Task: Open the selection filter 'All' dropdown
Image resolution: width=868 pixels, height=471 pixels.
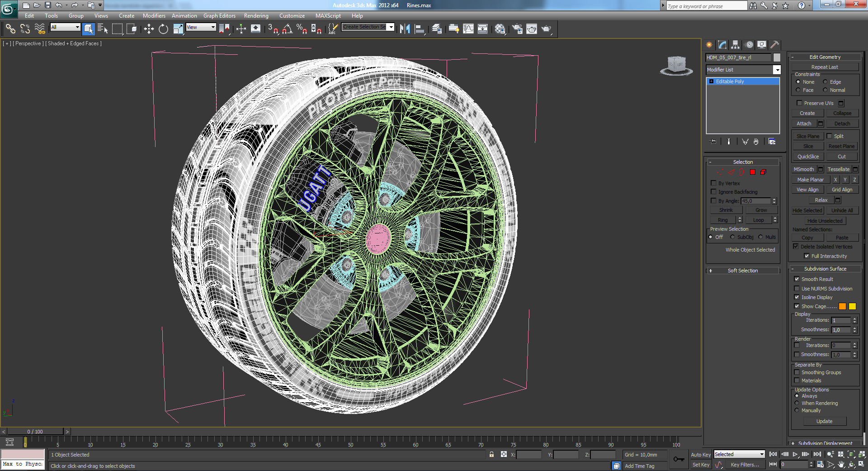Action: coord(65,27)
